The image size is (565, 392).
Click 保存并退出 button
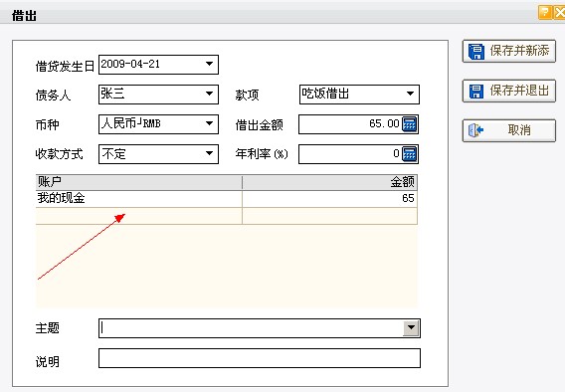point(508,91)
